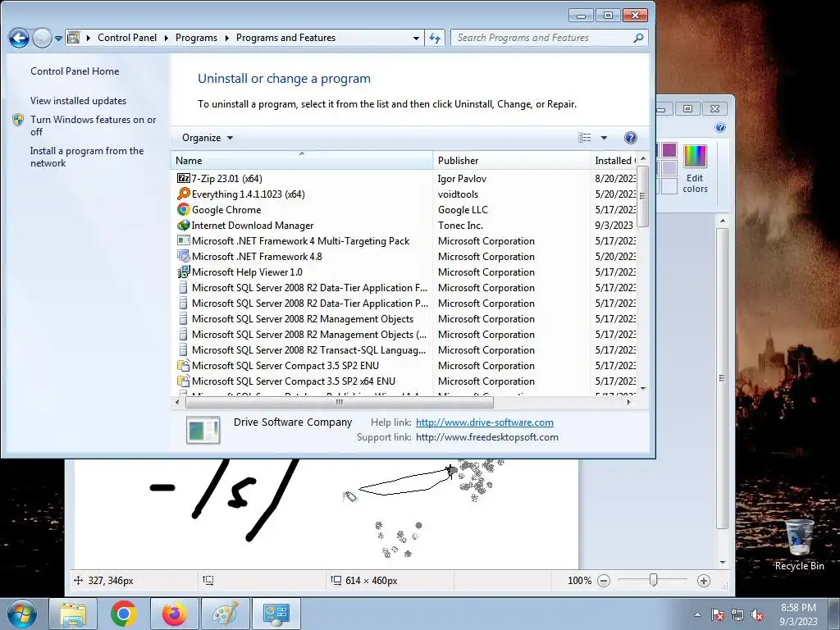
Task: Click the muted volume tray icon
Action: [x=757, y=615]
